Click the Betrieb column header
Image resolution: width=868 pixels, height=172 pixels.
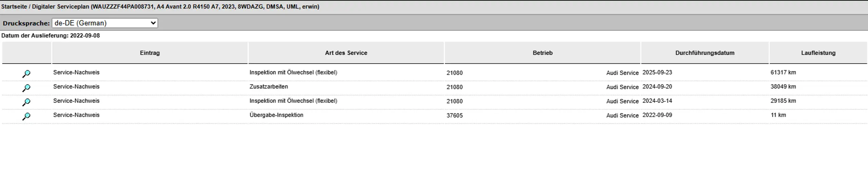(x=542, y=53)
